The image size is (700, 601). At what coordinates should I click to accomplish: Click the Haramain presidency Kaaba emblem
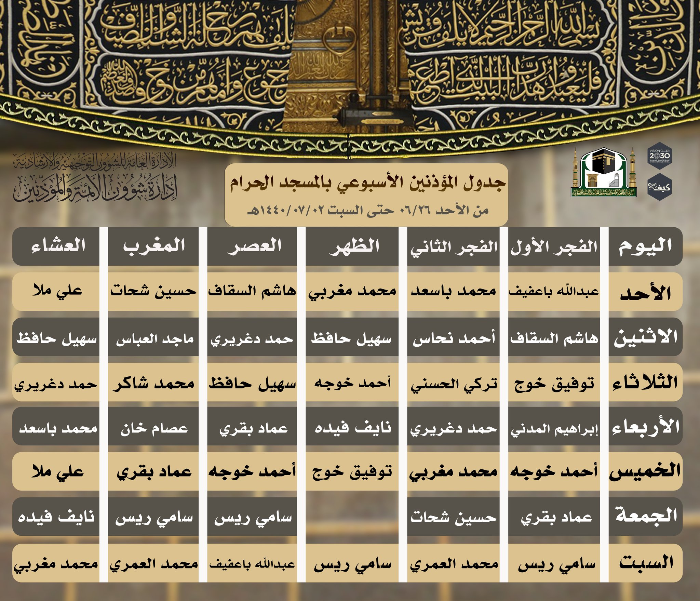coord(604,173)
